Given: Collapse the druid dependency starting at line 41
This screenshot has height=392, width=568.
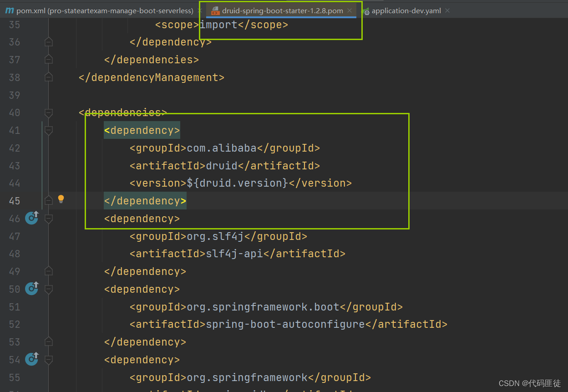Looking at the screenshot, I should tap(48, 130).
